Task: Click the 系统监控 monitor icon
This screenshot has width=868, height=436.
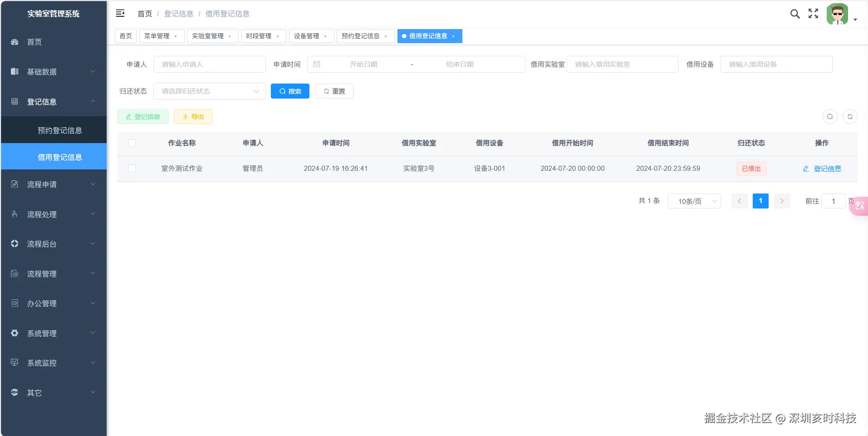Action: [15, 362]
